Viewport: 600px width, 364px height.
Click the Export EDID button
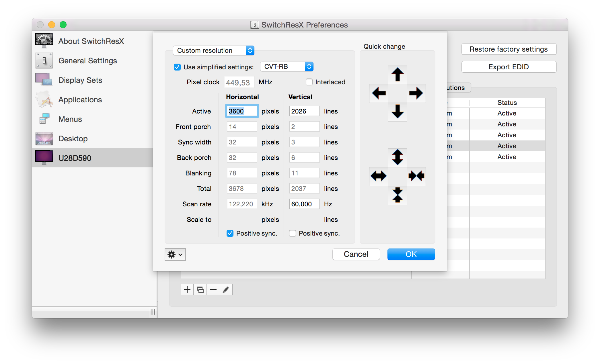point(509,67)
